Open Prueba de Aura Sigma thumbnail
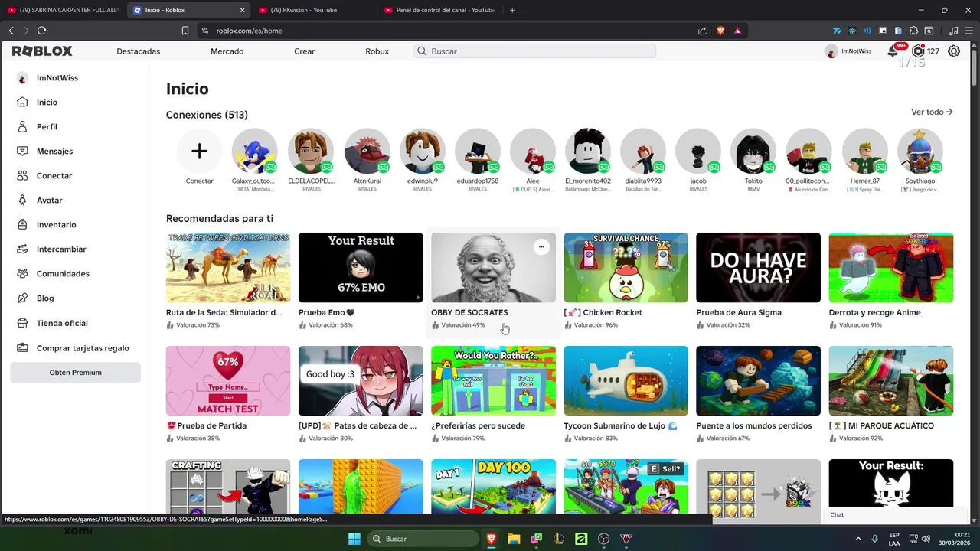Image resolution: width=980 pixels, height=551 pixels. (x=758, y=268)
